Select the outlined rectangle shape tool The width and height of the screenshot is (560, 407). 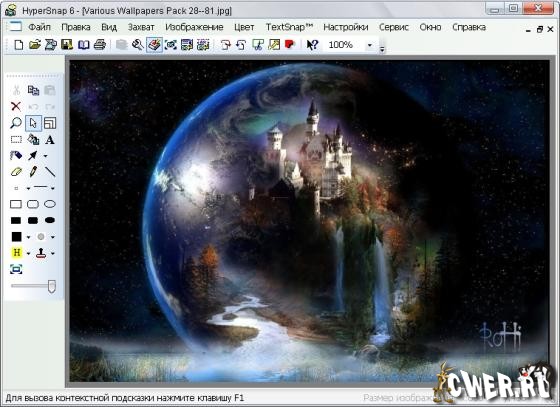[x=16, y=204]
